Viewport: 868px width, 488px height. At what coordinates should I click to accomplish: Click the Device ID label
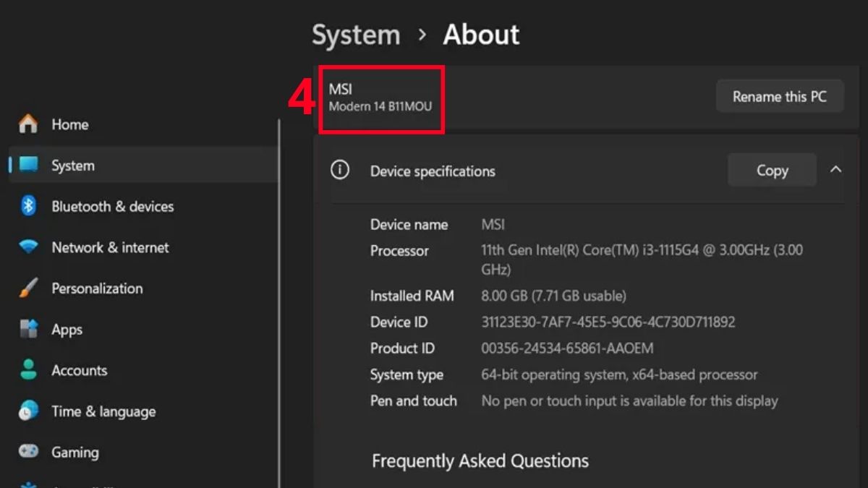point(399,322)
